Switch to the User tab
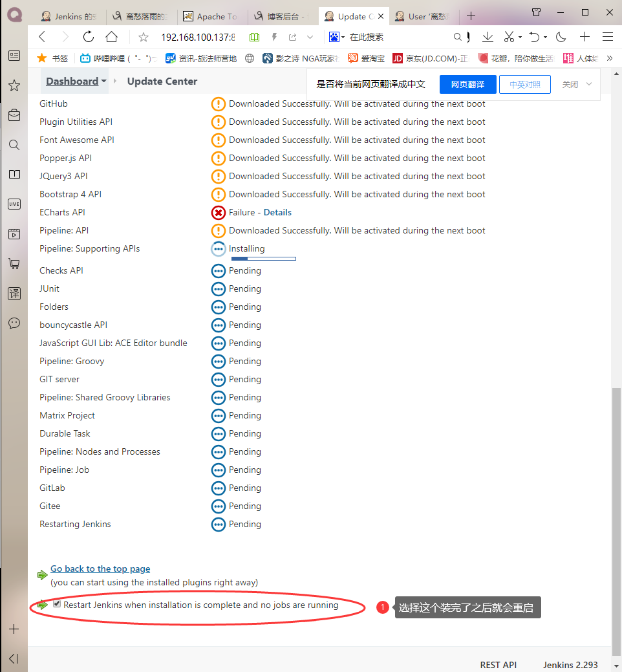 422,16
